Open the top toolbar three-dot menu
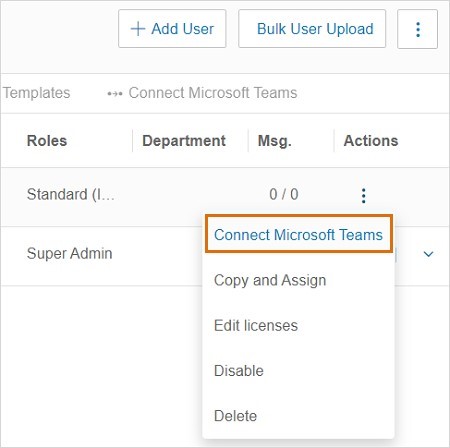This screenshot has width=450, height=448. [x=418, y=29]
